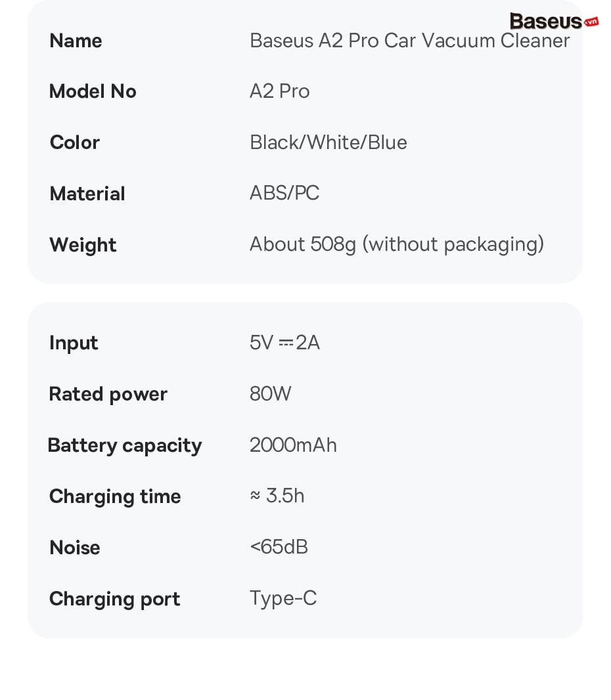611x700 pixels.
Task: Click the "<65dB" noise value
Action: pyautogui.click(x=279, y=547)
